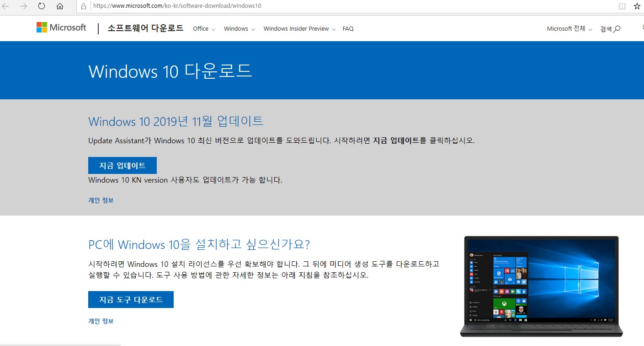Open the Microsoft 전체 dropdown
The width and height of the screenshot is (644, 346).
click(x=569, y=28)
